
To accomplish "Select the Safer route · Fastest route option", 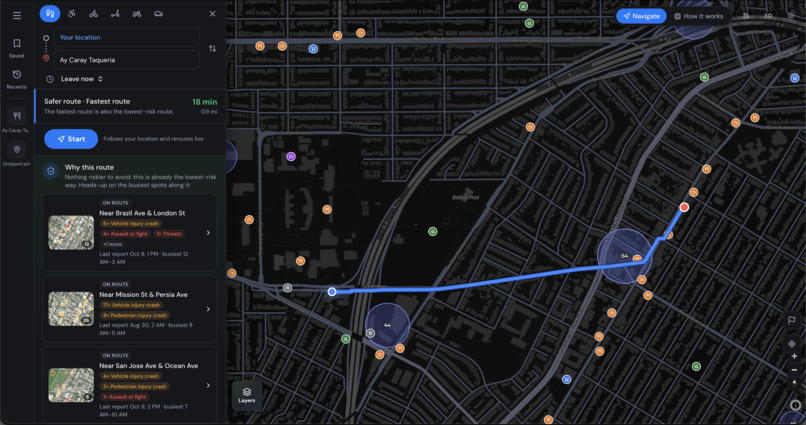I will click(x=131, y=106).
